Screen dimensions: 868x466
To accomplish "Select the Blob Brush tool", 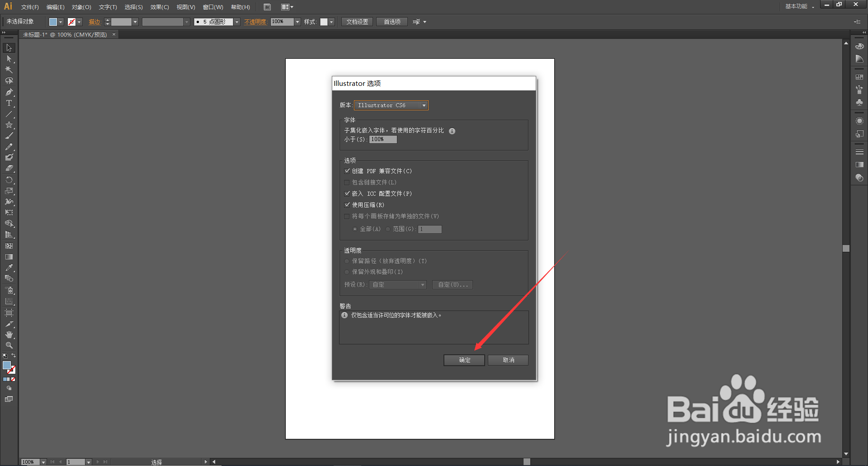I will pos(9,157).
